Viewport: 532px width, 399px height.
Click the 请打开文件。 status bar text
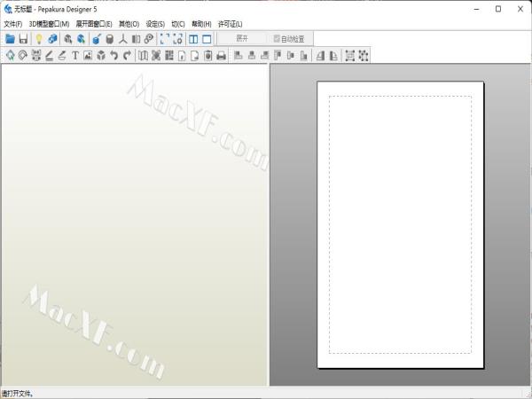pyautogui.click(x=18, y=394)
